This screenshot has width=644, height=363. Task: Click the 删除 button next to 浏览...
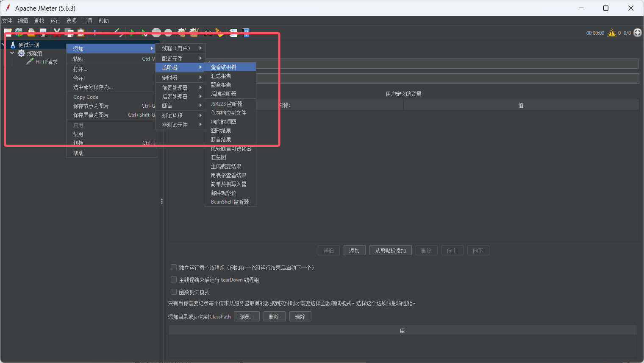coord(274,317)
